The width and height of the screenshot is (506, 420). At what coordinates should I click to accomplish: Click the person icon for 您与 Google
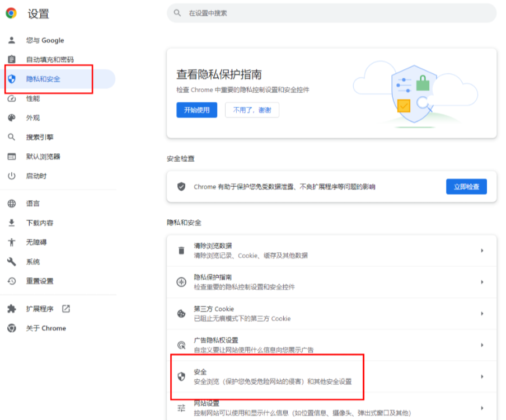pyautogui.click(x=12, y=40)
